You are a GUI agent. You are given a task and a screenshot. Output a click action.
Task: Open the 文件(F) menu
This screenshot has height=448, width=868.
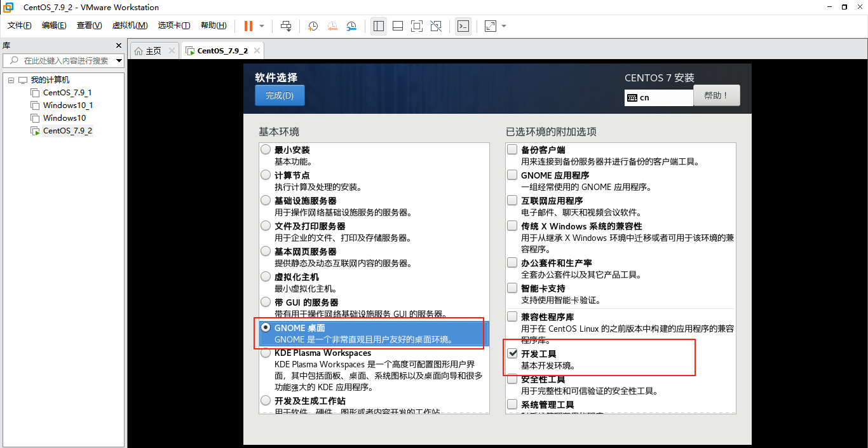(20, 25)
